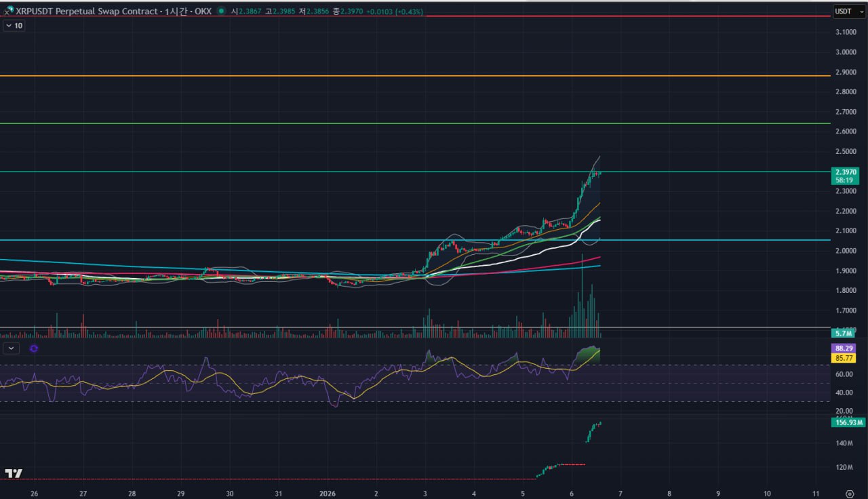Click the 40.00 RSI axis label

pyautogui.click(x=844, y=393)
